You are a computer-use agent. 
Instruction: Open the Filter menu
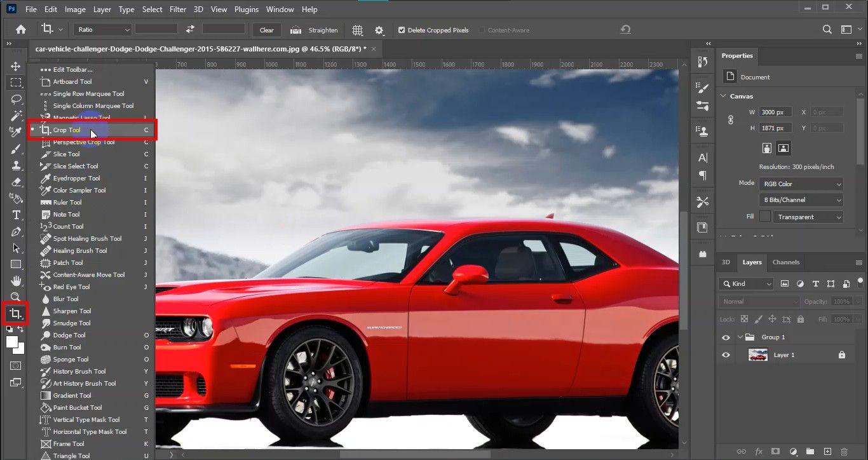[177, 9]
